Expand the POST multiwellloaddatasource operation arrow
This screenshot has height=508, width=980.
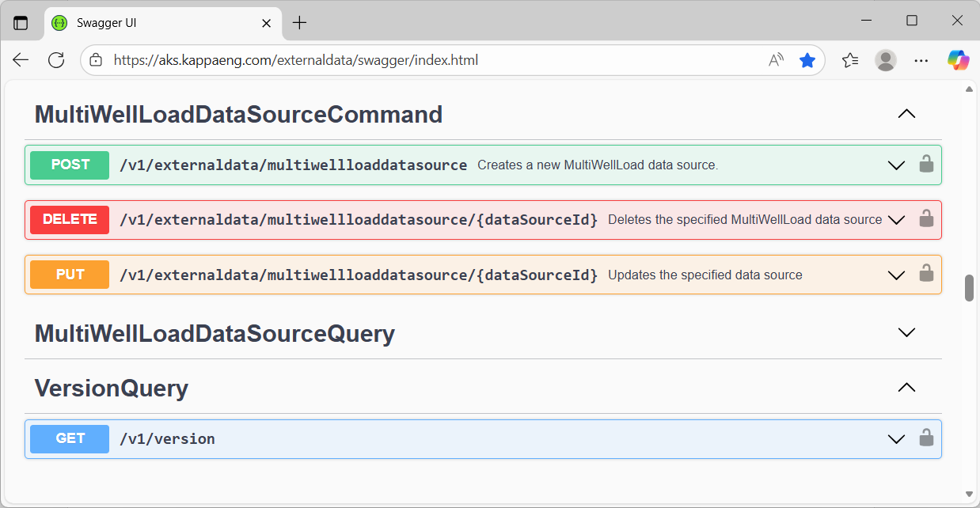(x=896, y=165)
